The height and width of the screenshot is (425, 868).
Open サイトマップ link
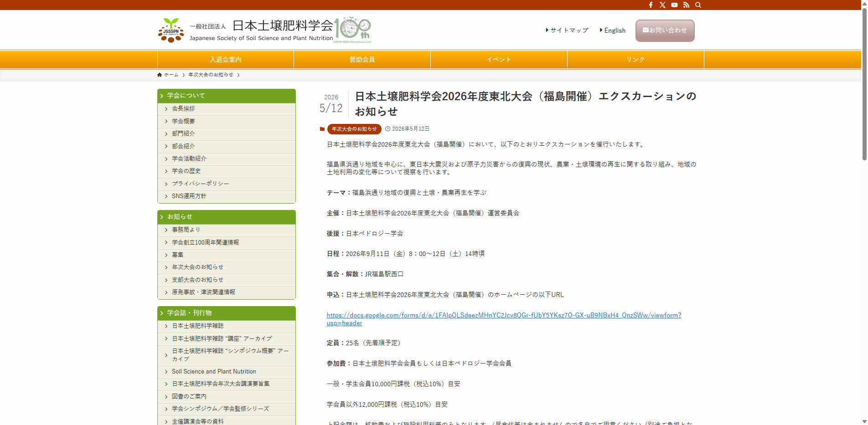[x=567, y=31]
